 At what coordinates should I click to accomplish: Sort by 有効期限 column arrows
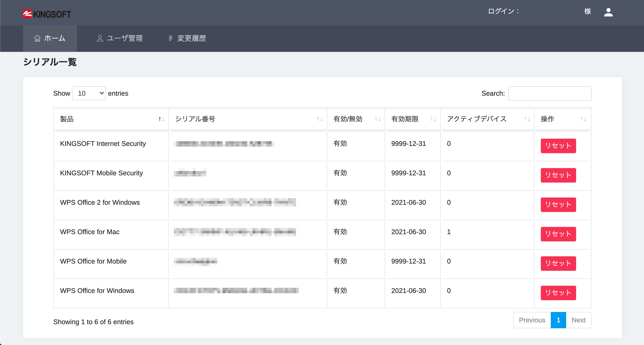point(433,119)
